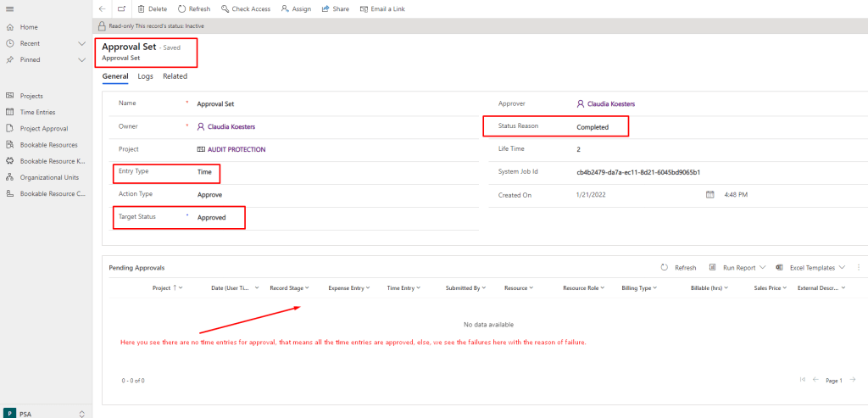This screenshot has width=868, height=418.
Task: Click the Delete trash icon
Action: click(141, 8)
